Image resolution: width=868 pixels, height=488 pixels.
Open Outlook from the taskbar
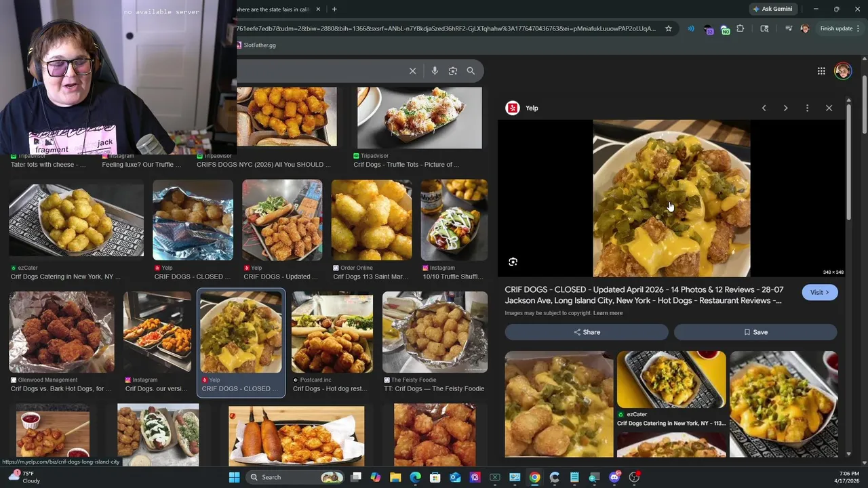(455, 477)
